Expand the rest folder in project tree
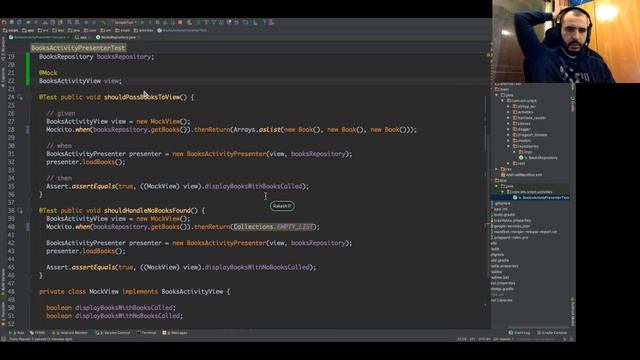The width and height of the screenshot is (640, 360). (x=509, y=163)
